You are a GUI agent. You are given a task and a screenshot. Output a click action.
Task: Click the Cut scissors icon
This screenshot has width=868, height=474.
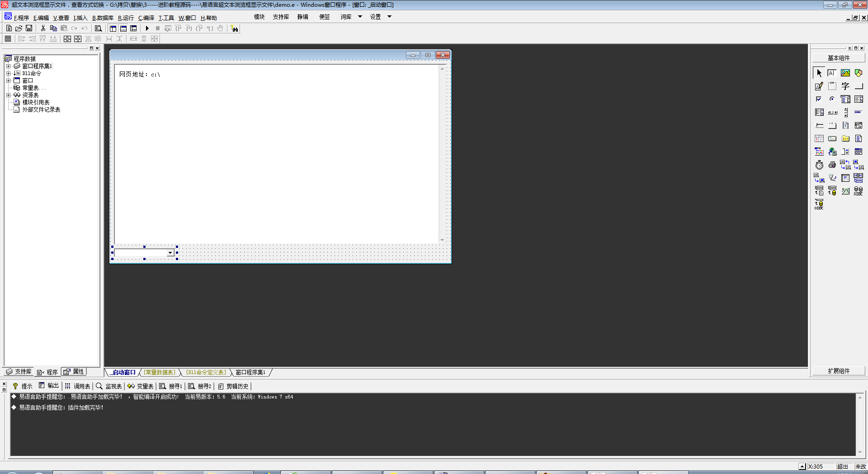pos(43,28)
